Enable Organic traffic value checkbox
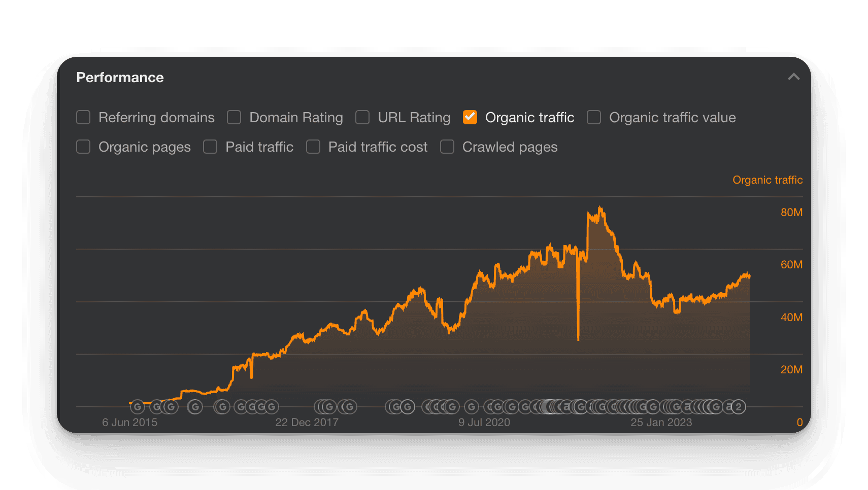This screenshot has width=868, height=490. pos(594,118)
